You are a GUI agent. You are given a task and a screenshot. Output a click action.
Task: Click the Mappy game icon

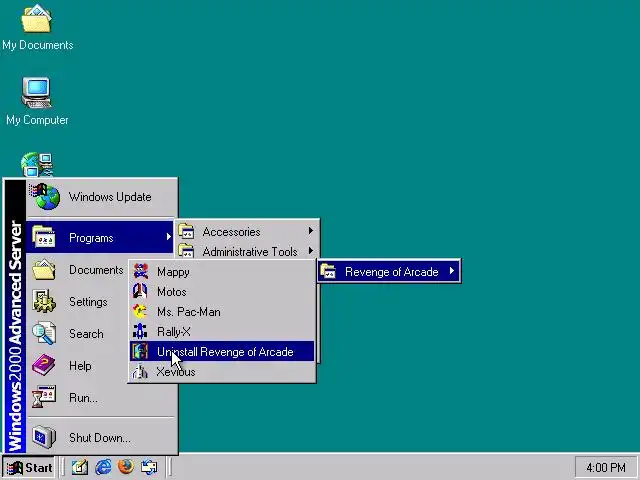click(140, 271)
